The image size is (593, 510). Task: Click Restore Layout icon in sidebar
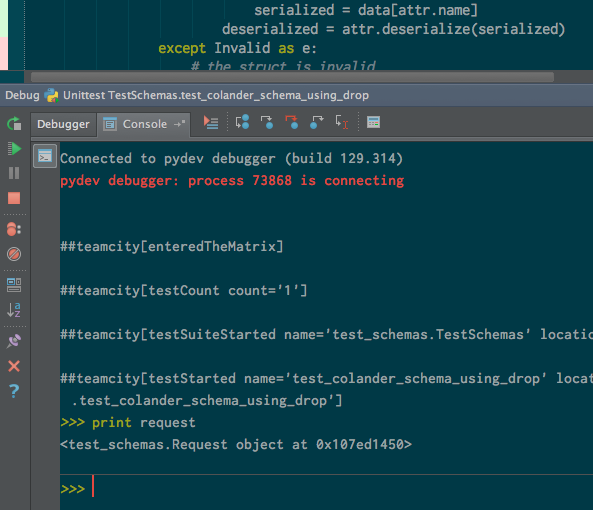[x=14, y=285]
